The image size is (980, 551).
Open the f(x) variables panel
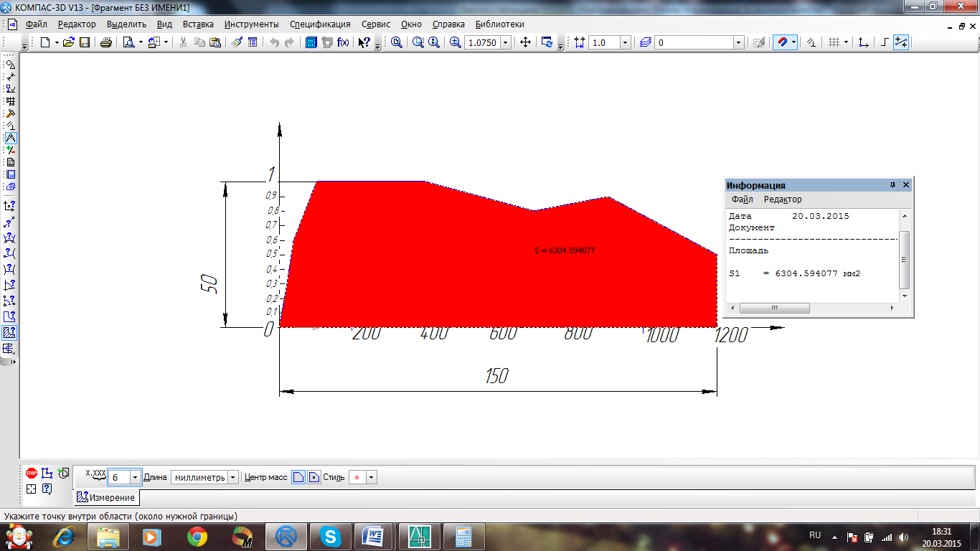(x=344, y=42)
